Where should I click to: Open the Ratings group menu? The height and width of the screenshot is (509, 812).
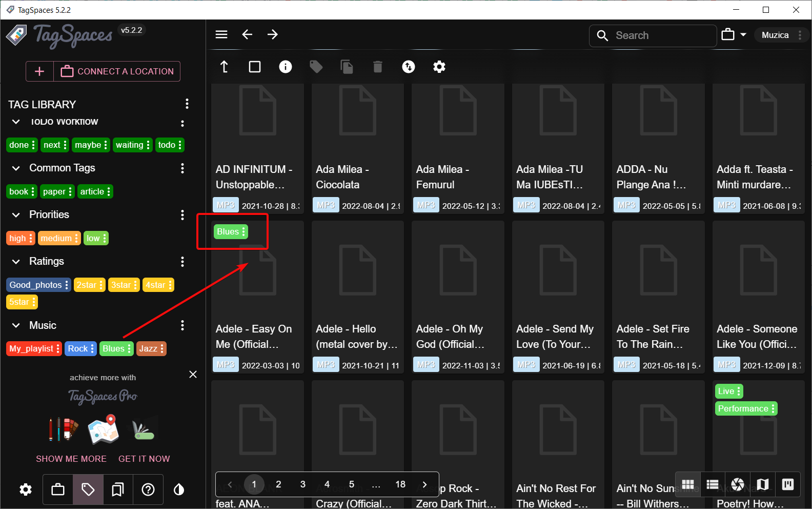(x=182, y=262)
